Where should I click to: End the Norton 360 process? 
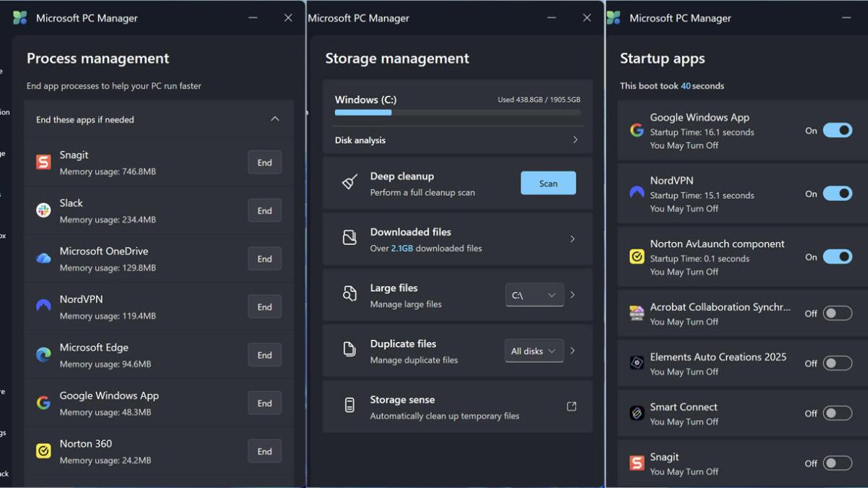coord(265,451)
